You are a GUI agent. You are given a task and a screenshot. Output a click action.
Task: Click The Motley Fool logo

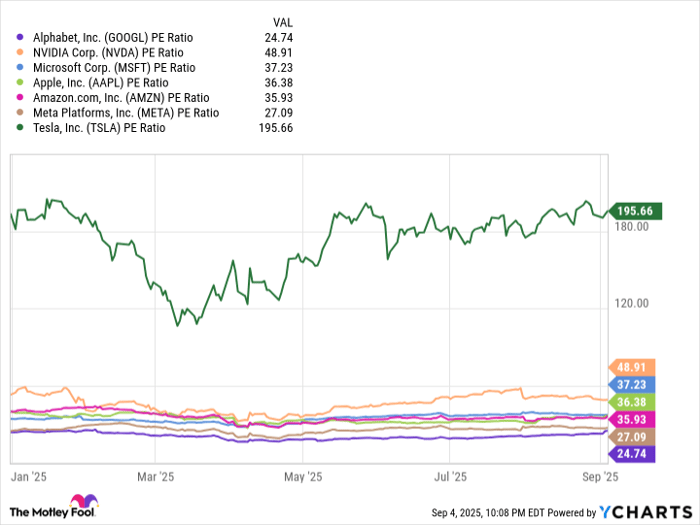(54, 506)
